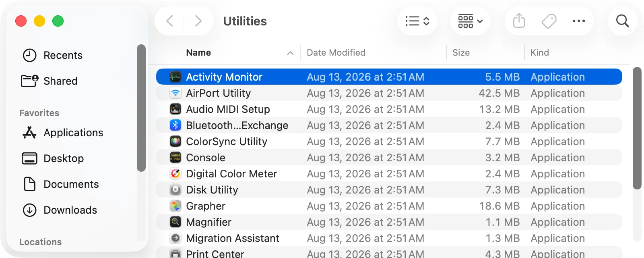
Task: Click the 18.6 MB size value
Action: [x=500, y=206]
